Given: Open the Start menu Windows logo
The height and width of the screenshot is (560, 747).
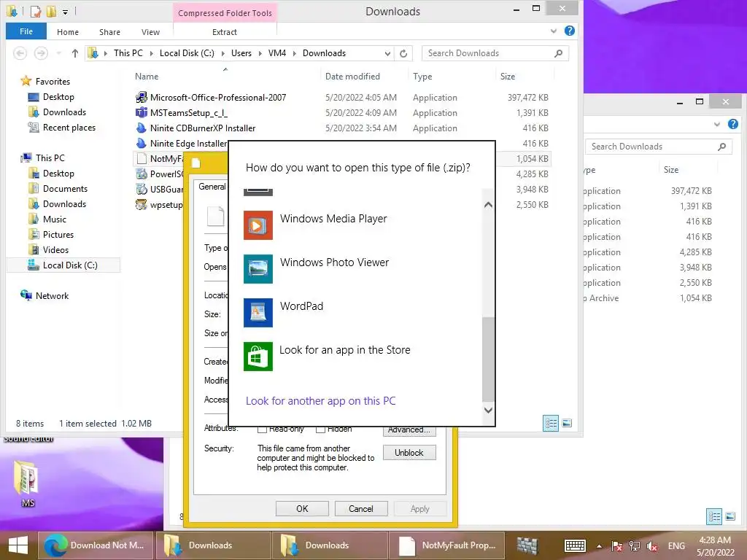Looking at the screenshot, I should coord(18,545).
